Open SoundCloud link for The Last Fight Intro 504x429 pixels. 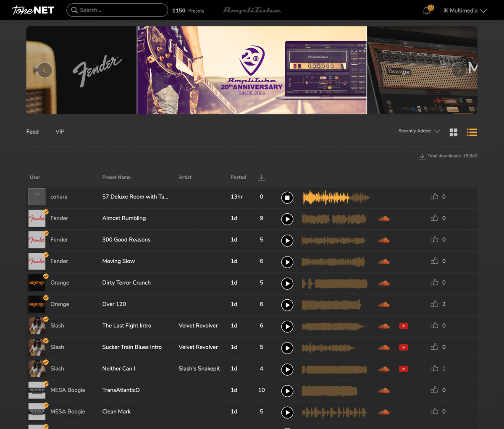pyautogui.click(x=384, y=326)
